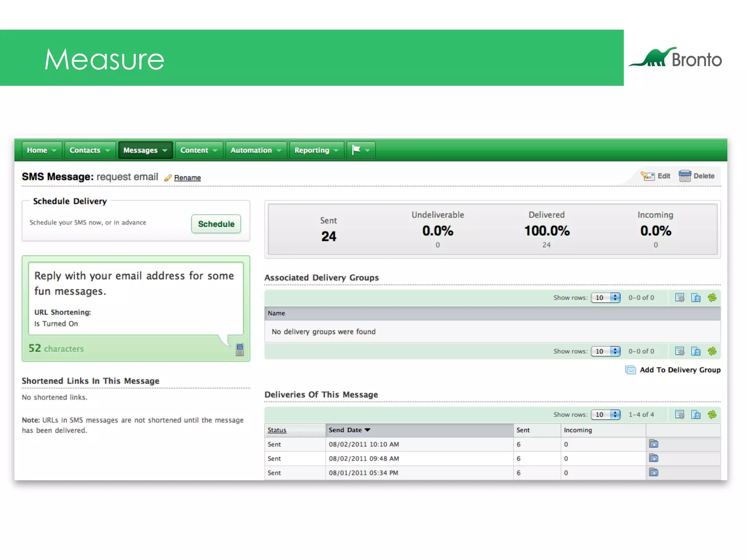Open the top Show rows dropdown in Delivery Groups
The width and height of the screenshot is (747, 560).
click(x=605, y=297)
